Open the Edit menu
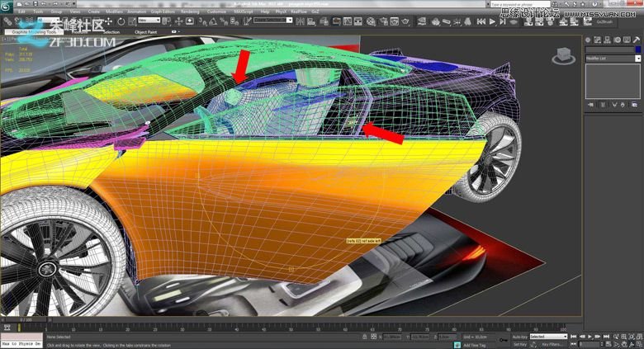 click(x=21, y=12)
